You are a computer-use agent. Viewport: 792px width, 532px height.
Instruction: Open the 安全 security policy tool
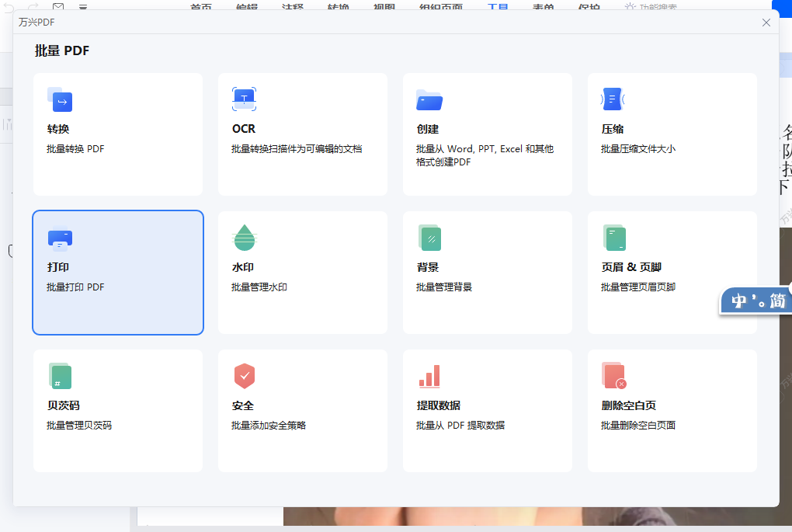(x=302, y=410)
